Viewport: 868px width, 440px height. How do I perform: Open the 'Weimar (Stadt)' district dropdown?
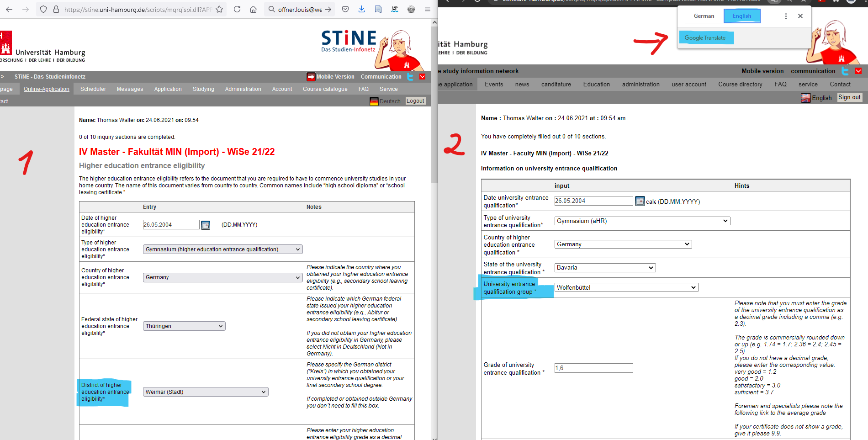pyautogui.click(x=205, y=392)
